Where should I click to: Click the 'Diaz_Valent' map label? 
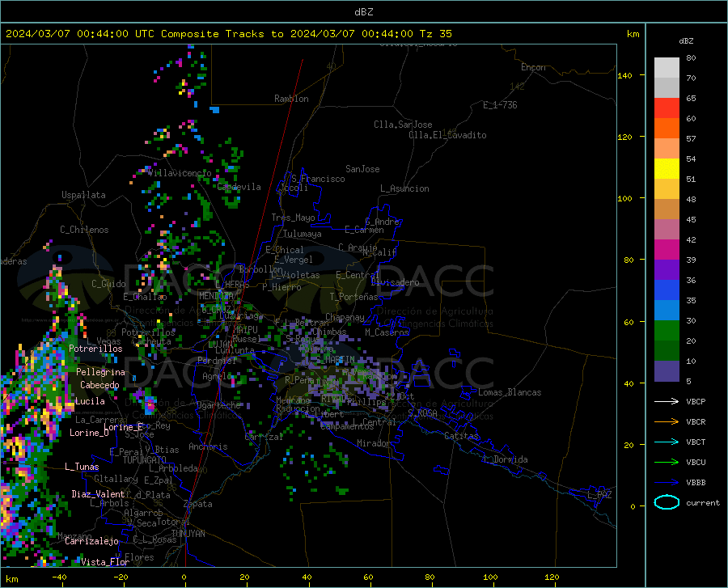[x=98, y=494]
